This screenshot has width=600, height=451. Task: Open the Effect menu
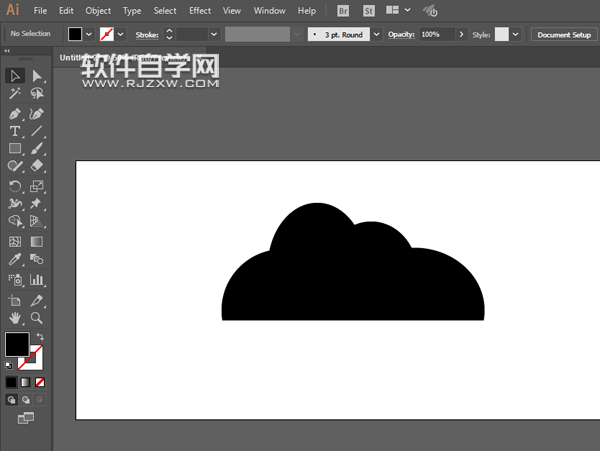(200, 11)
